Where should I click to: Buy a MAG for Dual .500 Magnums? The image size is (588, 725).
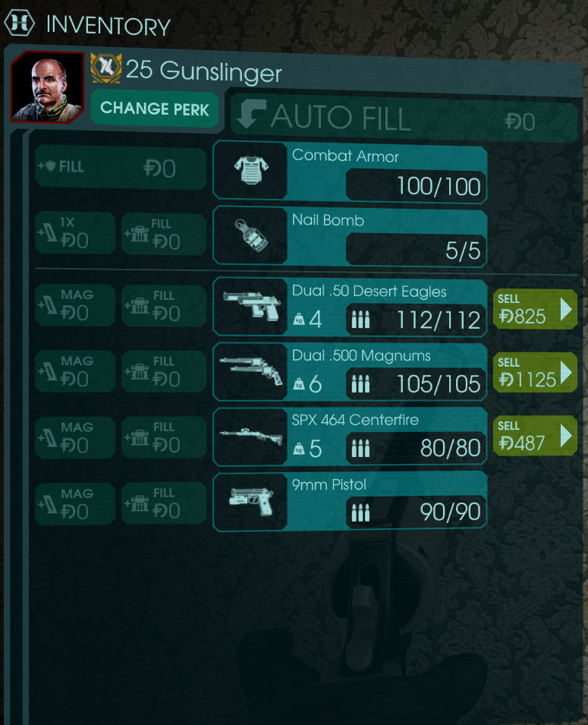(x=75, y=371)
